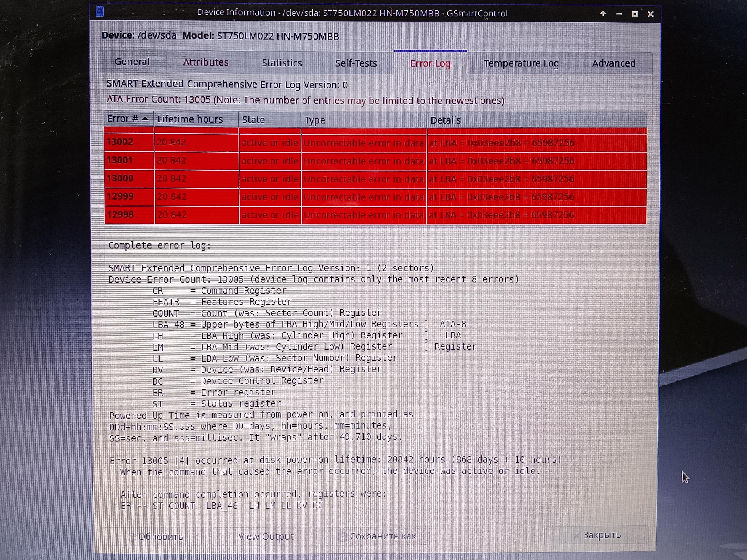The width and height of the screenshot is (747, 560).
Task: Click the Сохранить как save button
Action: [377, 536]
